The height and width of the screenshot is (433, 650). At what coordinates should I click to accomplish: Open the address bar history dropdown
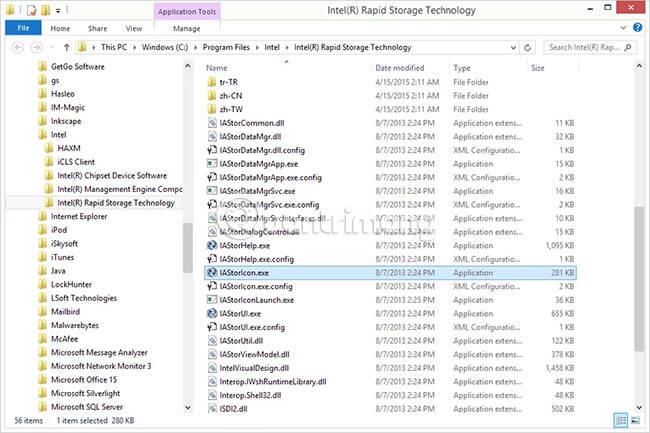[x=513, y=48]
